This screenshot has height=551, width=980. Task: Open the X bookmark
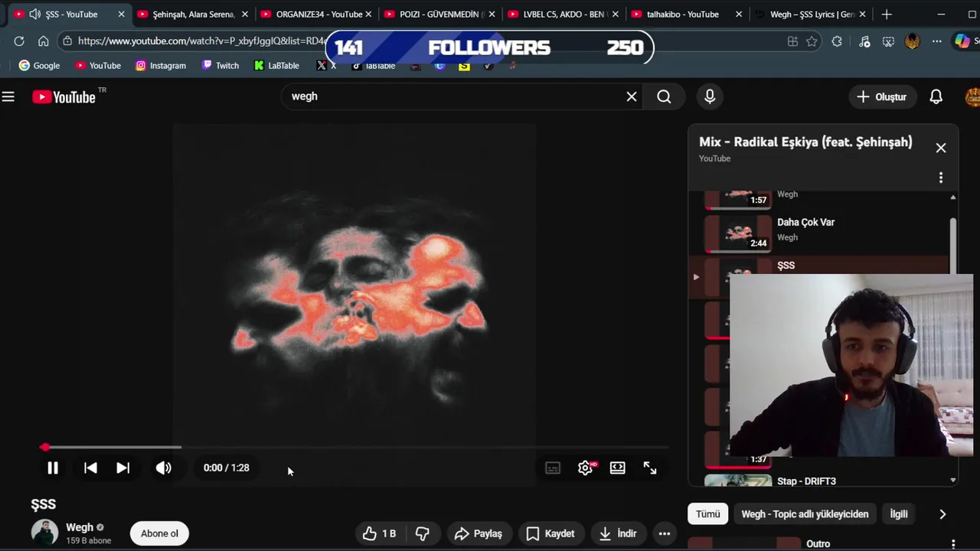(326, 66)
